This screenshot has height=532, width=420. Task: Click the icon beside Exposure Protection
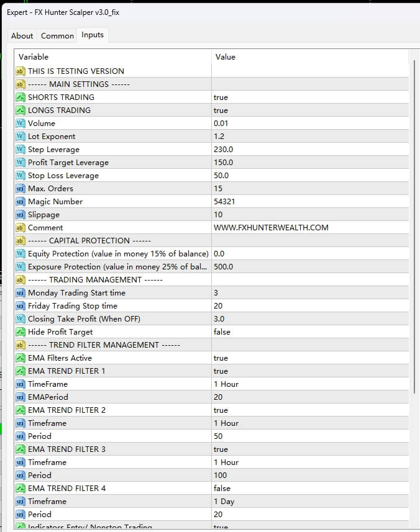tap(21, 267)
